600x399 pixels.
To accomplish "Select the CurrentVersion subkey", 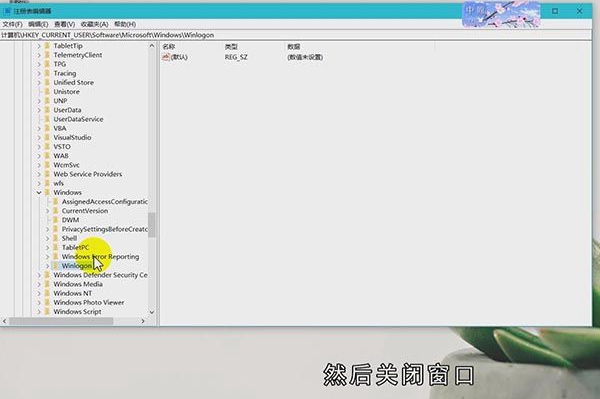I will (x=85, y=211).
